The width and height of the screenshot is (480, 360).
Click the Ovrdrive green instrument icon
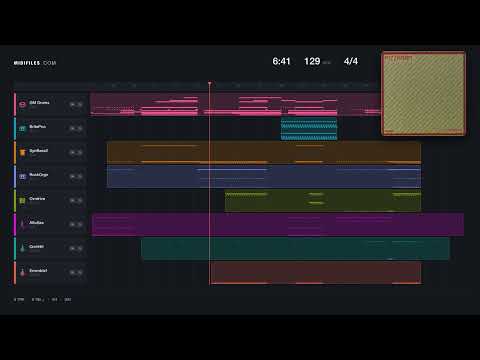pos(22,200)
